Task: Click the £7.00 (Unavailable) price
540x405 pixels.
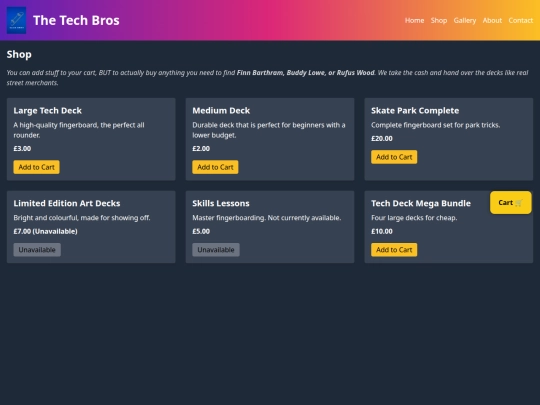Action: pos(45,231)
